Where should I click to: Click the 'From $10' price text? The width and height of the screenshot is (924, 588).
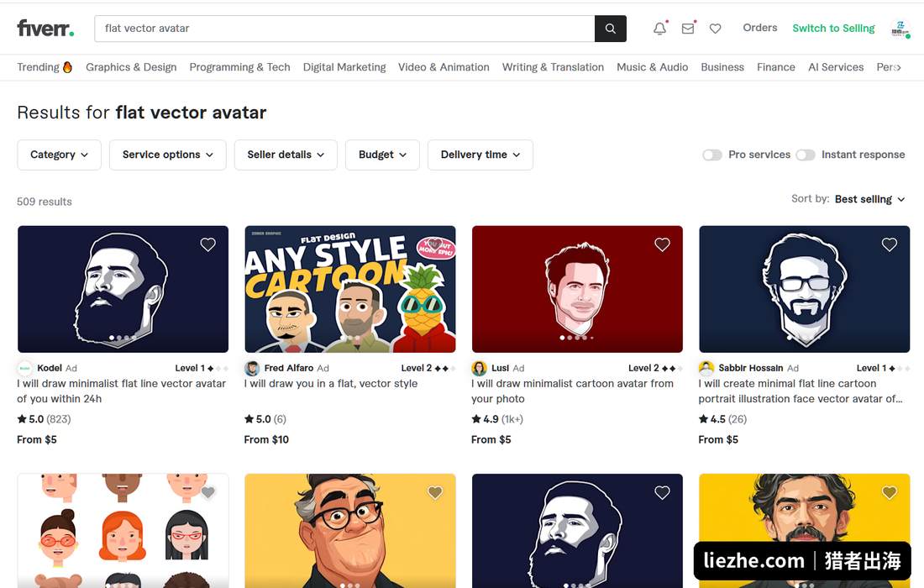(266, 439)
